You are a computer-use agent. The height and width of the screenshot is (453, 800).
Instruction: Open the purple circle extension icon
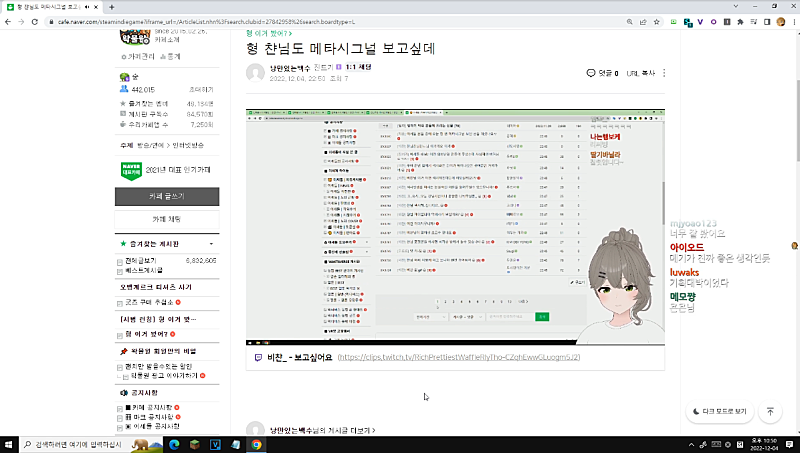[713, 22]
